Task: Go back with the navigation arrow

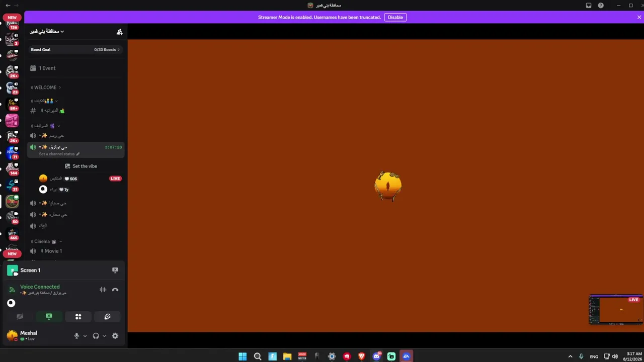Action: pos(8,6)
